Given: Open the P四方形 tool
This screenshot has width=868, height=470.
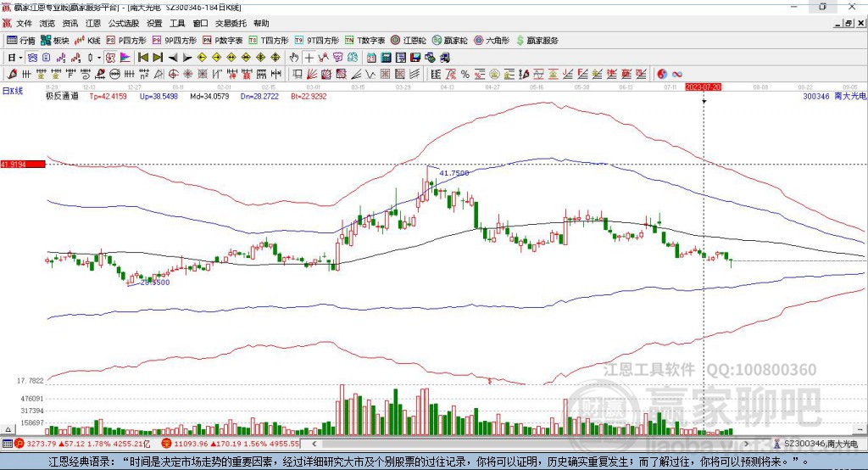Looking at the screenshot, I should tap(126, 41).
